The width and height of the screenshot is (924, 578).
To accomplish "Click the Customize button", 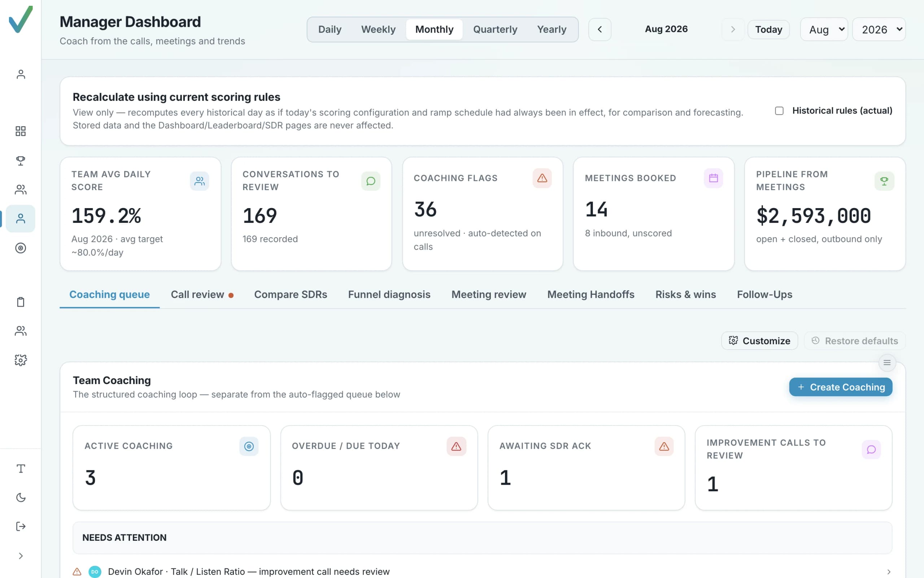I will (759, 341).
